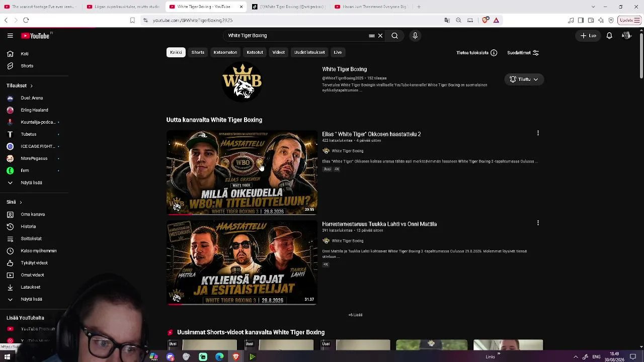644x362 pixels.
Task: Reload the page
Action: point(26,20)
